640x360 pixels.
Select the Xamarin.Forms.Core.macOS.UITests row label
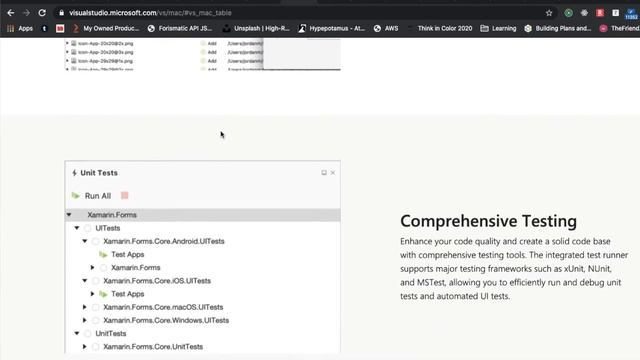163,307
